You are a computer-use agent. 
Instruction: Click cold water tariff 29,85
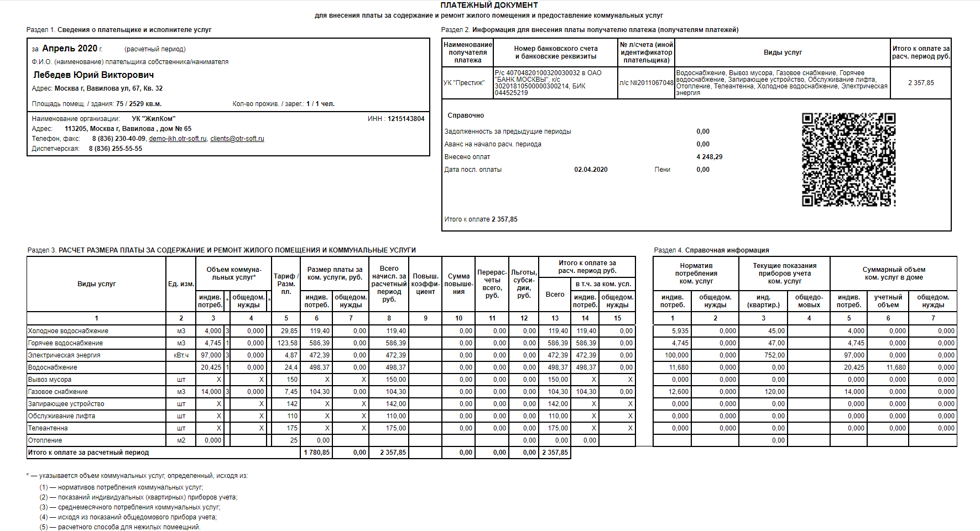tap(289, 331)
